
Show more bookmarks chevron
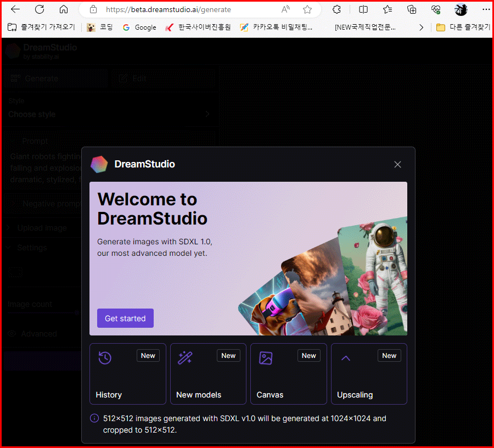tap(421, 27)
